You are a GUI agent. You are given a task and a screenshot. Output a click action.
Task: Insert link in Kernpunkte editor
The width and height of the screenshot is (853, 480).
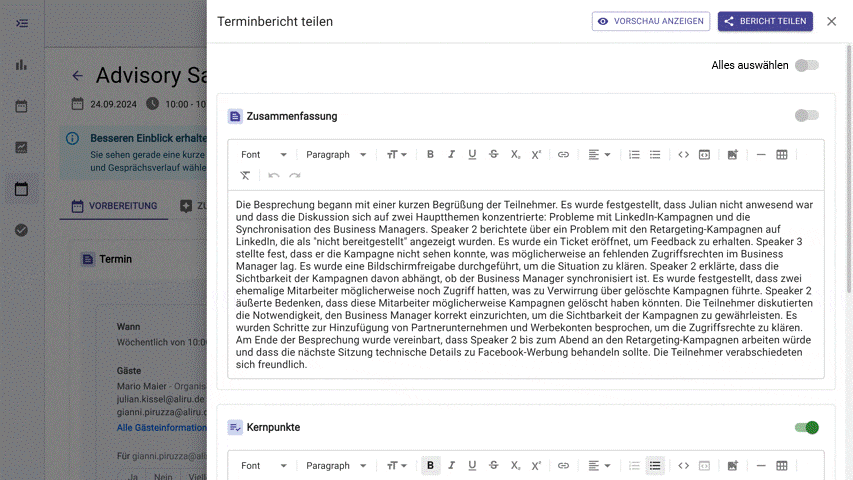[x=563, y=465]
